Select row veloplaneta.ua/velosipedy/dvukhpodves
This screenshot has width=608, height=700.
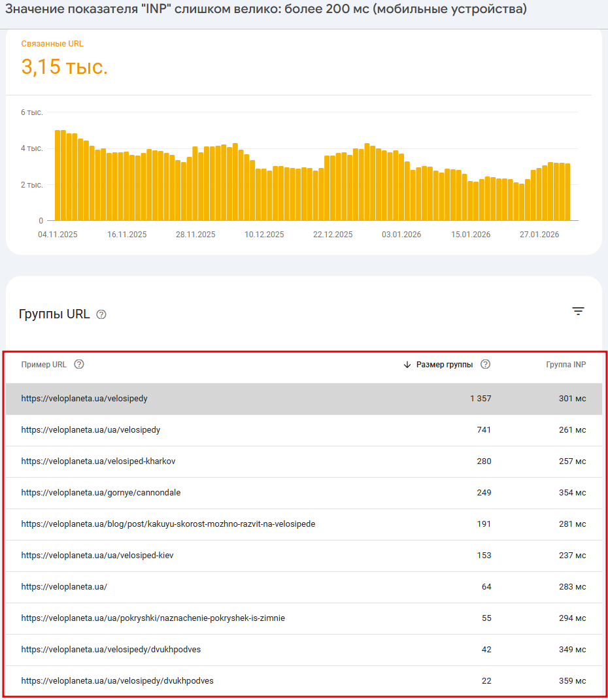(303, 650)
